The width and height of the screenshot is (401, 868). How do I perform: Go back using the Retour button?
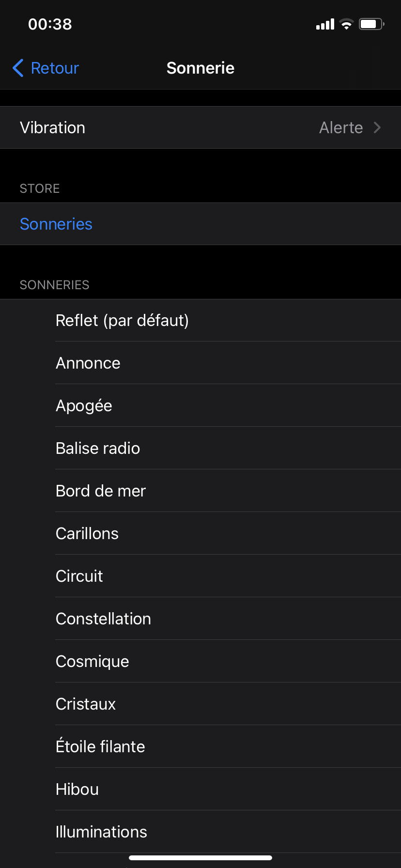pyautogui.click(x=54, y=68)
